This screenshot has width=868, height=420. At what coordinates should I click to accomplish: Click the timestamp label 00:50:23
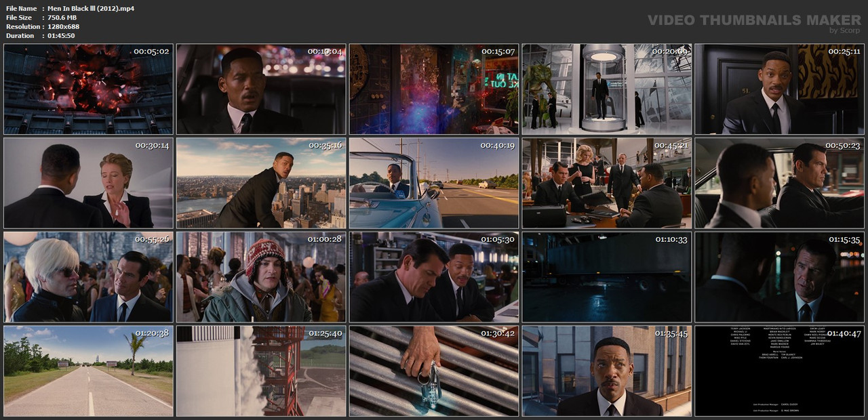[x=844, y=146]
